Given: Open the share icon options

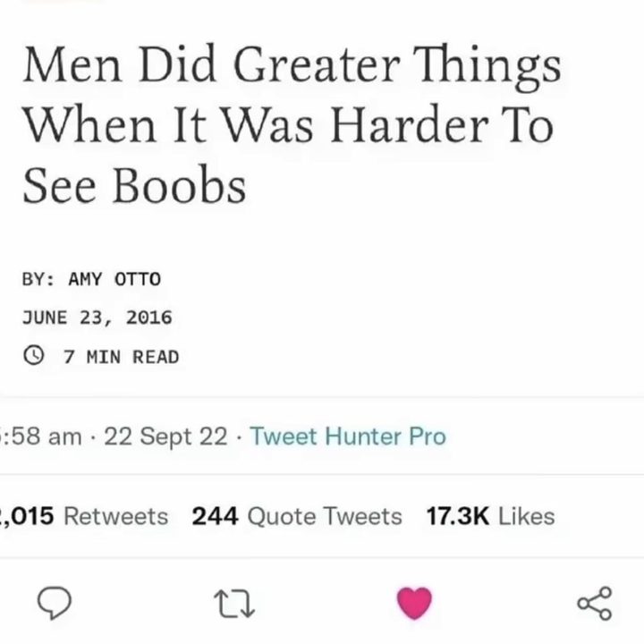Looking at the screenshot, I should tap(594, 603).
